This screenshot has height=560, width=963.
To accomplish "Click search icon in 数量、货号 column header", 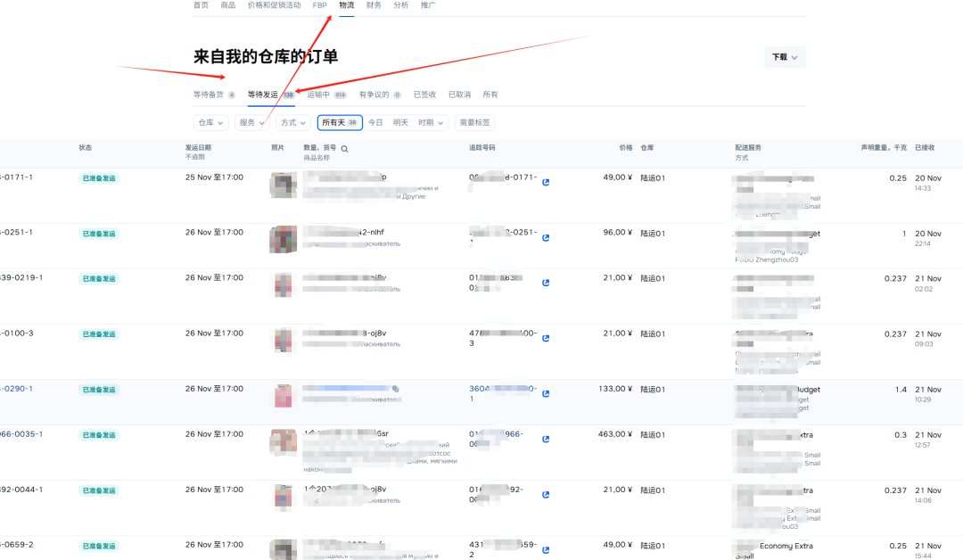I will click(344, 149).
